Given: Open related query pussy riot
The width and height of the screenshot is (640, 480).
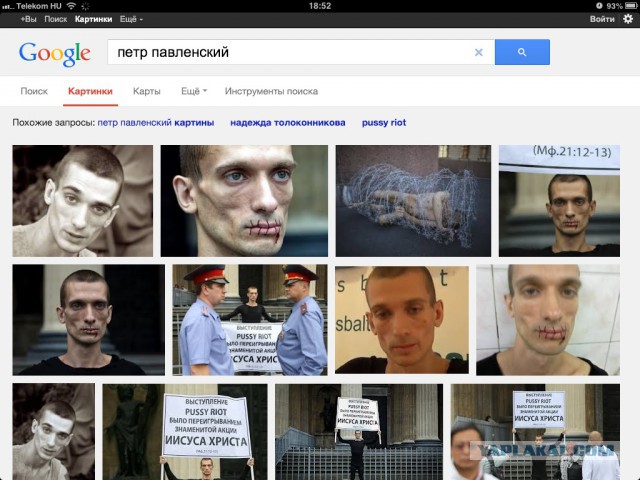Looking at the screenshot, I should click(384, 122).
